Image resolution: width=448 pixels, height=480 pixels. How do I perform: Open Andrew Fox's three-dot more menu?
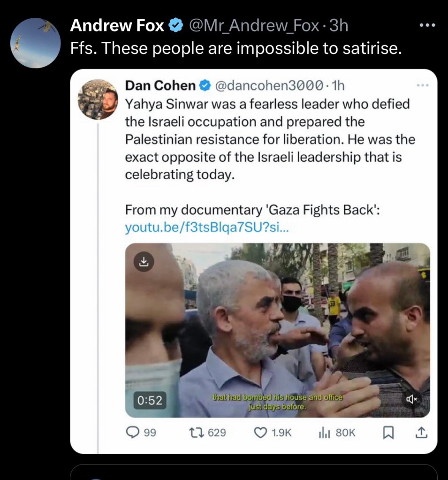[x=427, y=26]
